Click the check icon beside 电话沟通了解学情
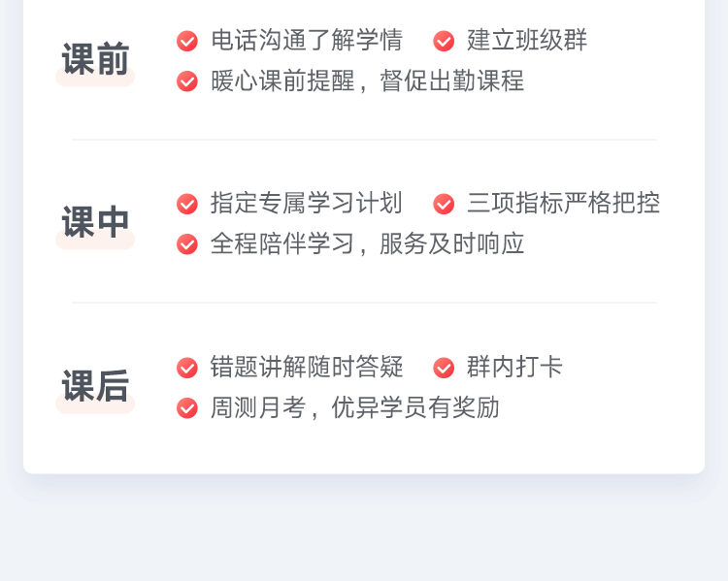This screenshot has width=728, height=581. [x=187, y=41]
